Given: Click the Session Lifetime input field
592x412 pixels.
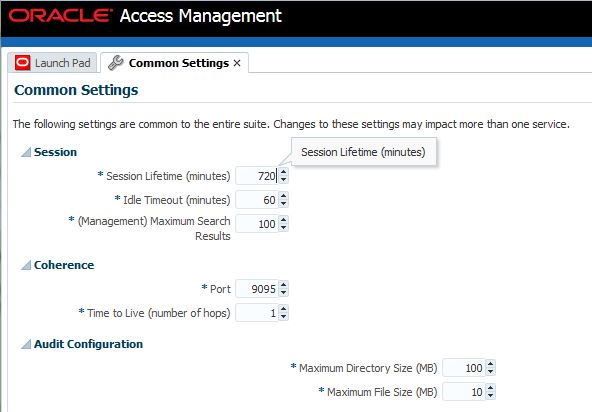Looking at the screenshot, I should [x=257, y=176].
